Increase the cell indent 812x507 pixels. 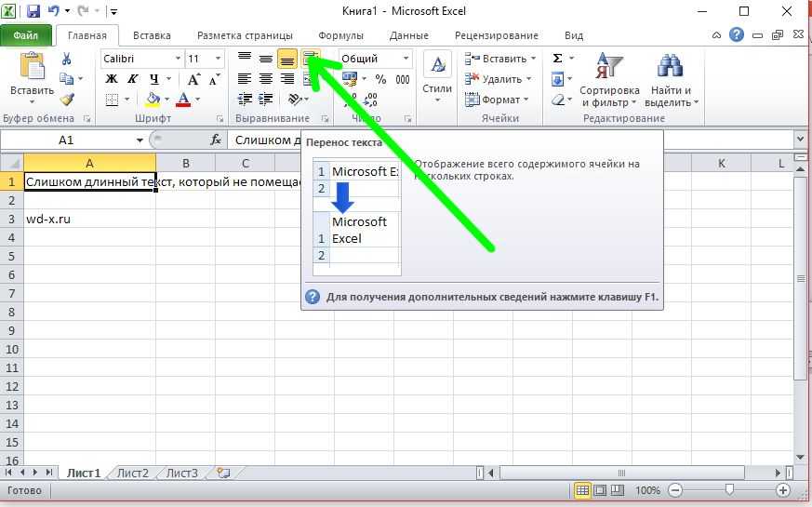tap(266, 99)
